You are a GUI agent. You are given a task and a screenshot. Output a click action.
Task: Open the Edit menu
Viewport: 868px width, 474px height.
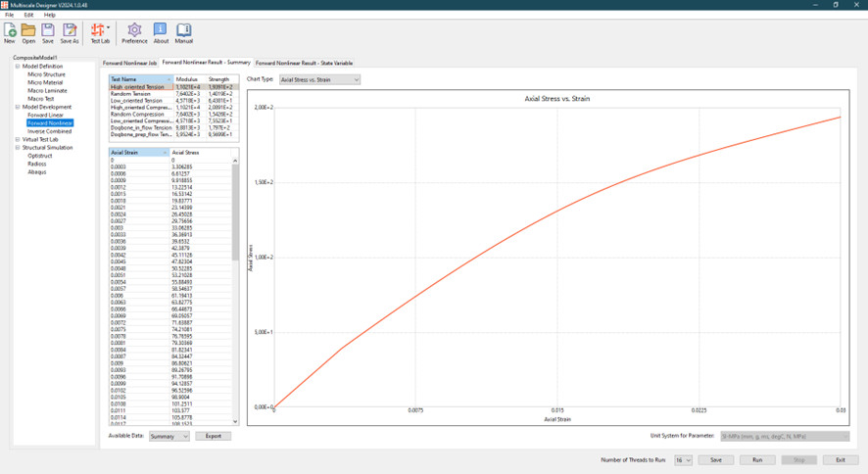tap(28, 15)
